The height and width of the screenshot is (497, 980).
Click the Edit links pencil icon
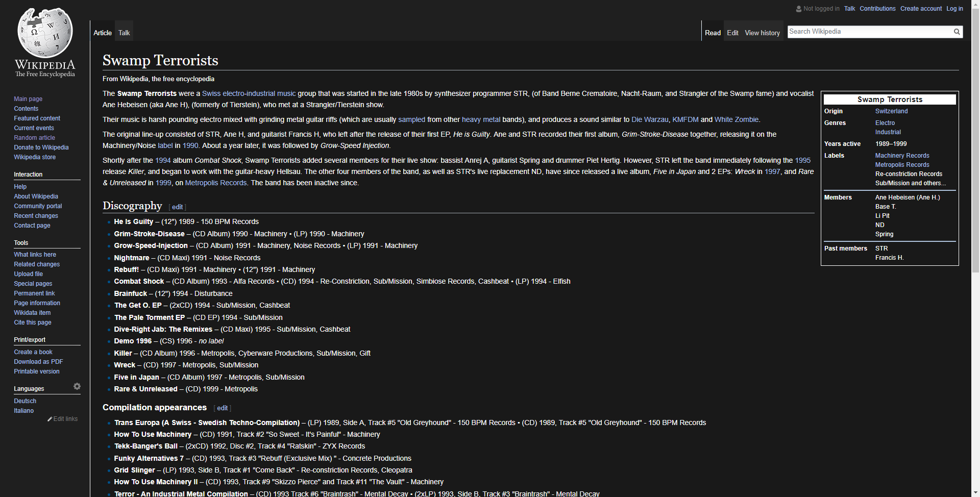tap(50, 419)
